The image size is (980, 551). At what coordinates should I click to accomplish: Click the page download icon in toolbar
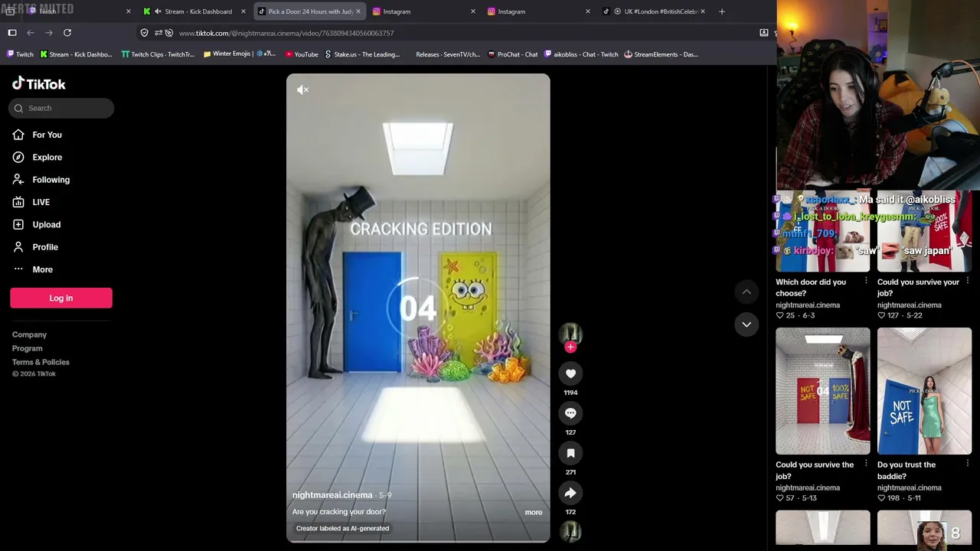pyautogui.click(x=763, y=33)
